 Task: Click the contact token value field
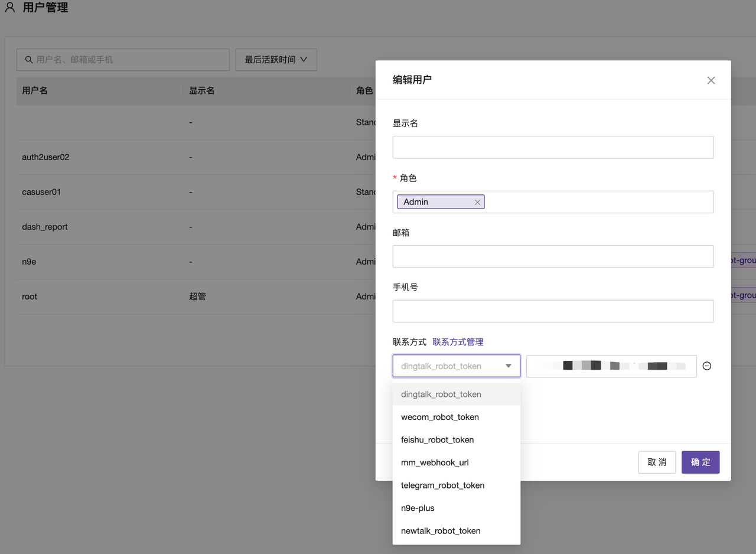tap(611, 366)
